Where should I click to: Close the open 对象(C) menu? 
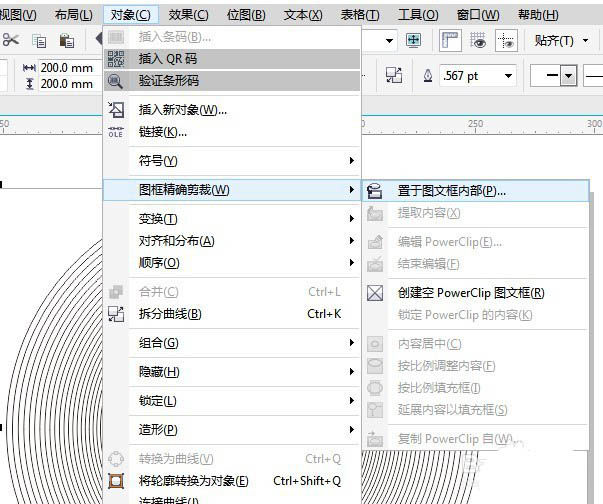pos(130,15)
